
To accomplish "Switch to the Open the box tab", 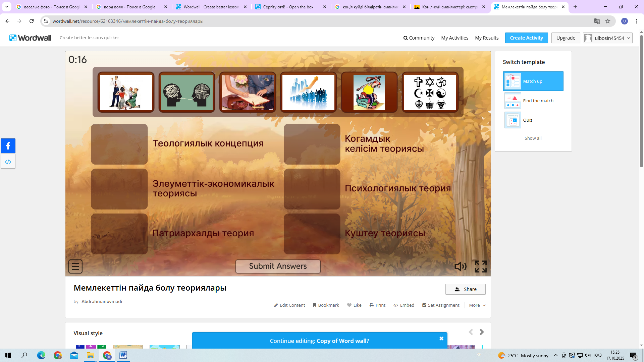I will coord(288,7).
